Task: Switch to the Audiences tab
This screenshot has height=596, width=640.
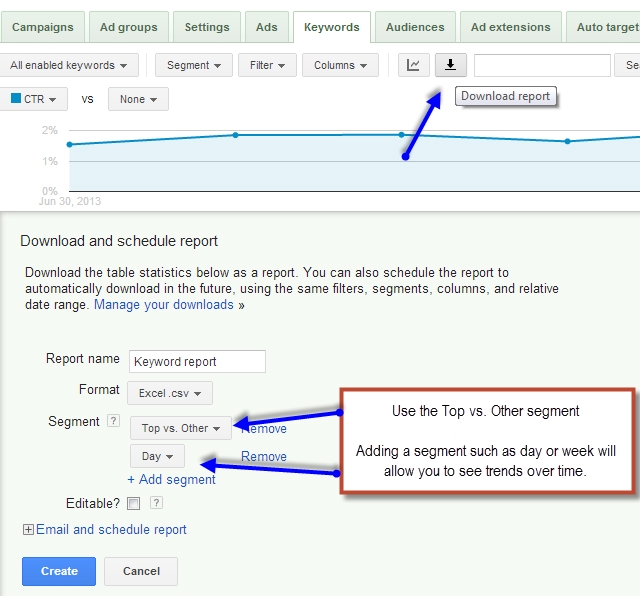Action: (x=415, y=27)
